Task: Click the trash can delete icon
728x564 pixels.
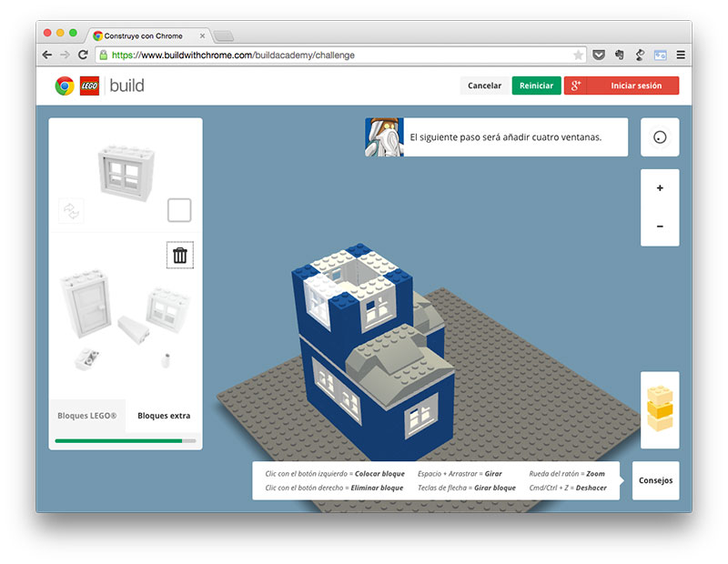Action: [180, 256]
